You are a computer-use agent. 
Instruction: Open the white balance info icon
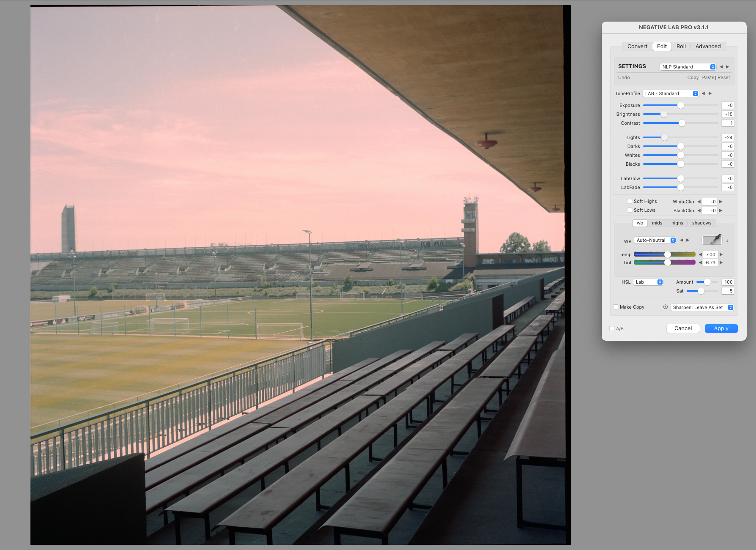click(727, 241)
